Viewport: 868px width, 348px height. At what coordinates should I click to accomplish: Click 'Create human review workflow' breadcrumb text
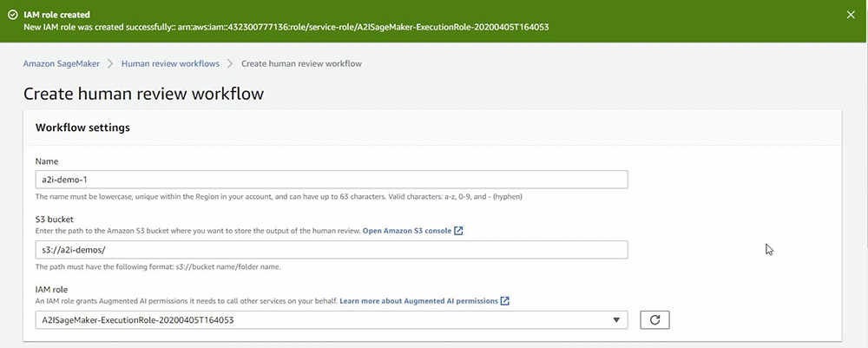(x=302, y=63)
